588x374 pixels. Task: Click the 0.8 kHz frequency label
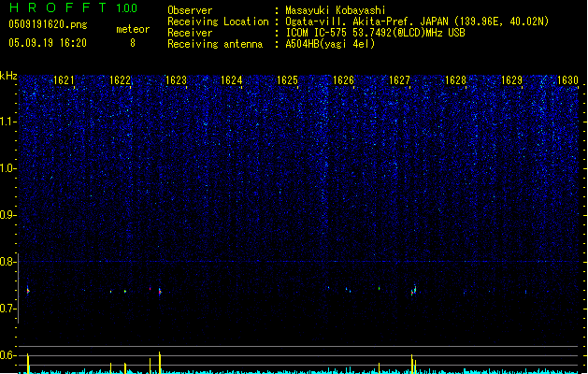click(8, 262)
